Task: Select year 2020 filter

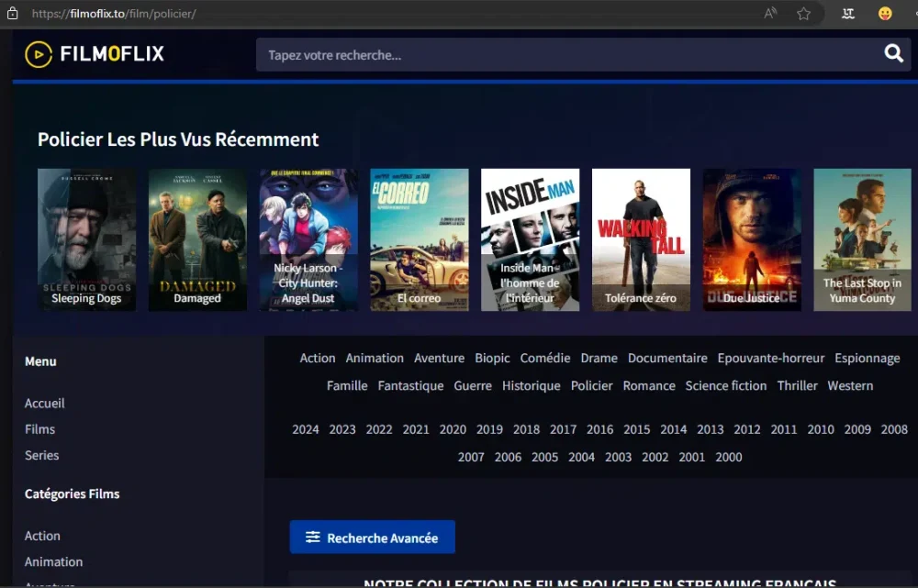Action: (x=453, y=429)
